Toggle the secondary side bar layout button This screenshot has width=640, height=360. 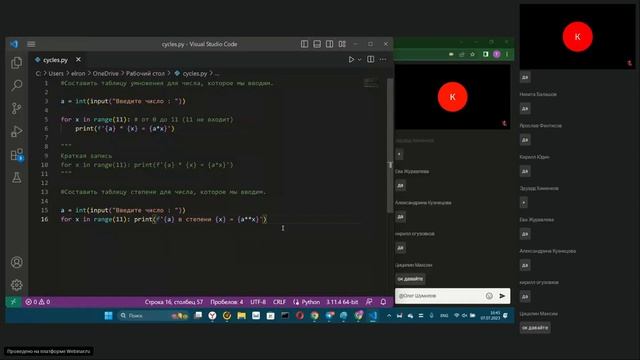tap(329, 44)
